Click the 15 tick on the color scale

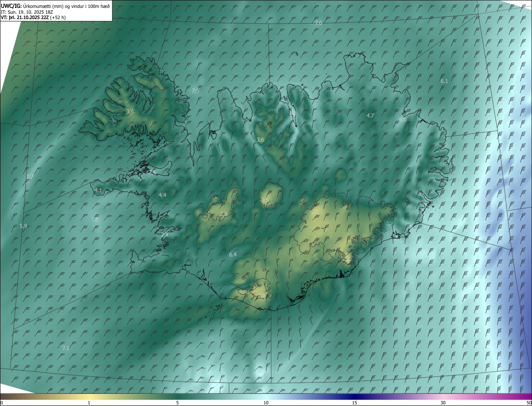point(355,403)
